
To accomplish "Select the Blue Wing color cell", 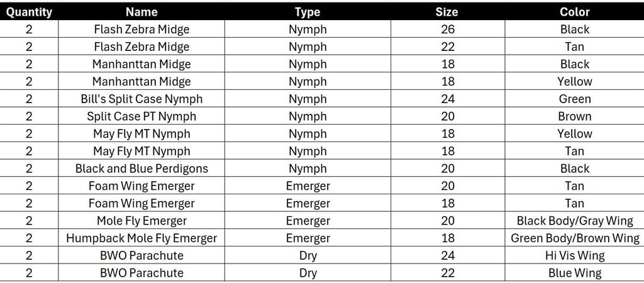I will tap(574, 273).
